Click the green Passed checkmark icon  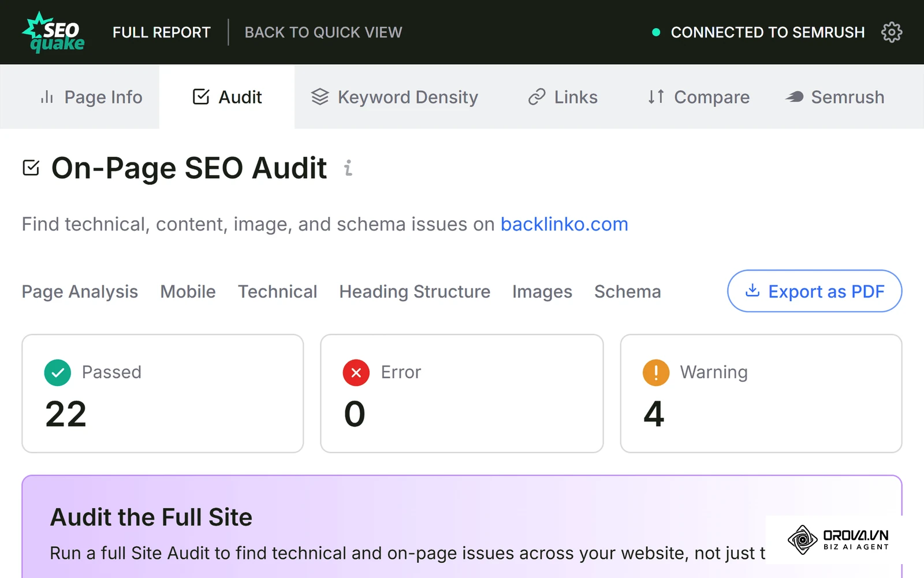(x=58, y=373)
